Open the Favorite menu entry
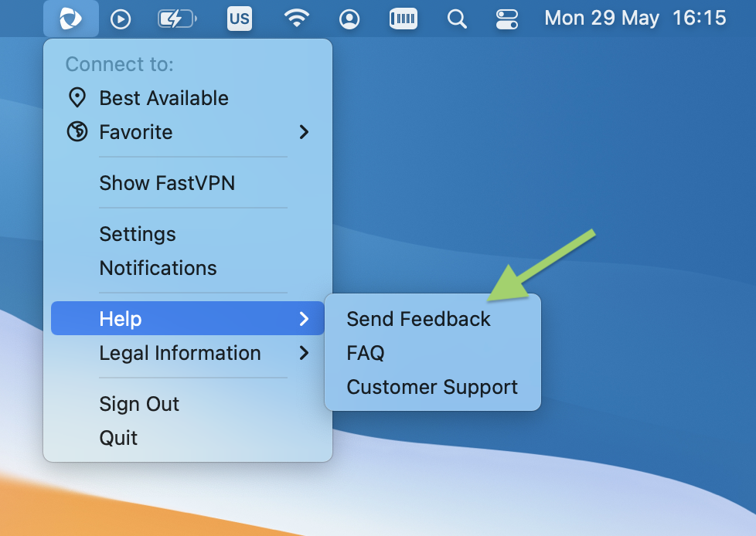The height and width of the screenshot is (536, 756). (188, 131)
